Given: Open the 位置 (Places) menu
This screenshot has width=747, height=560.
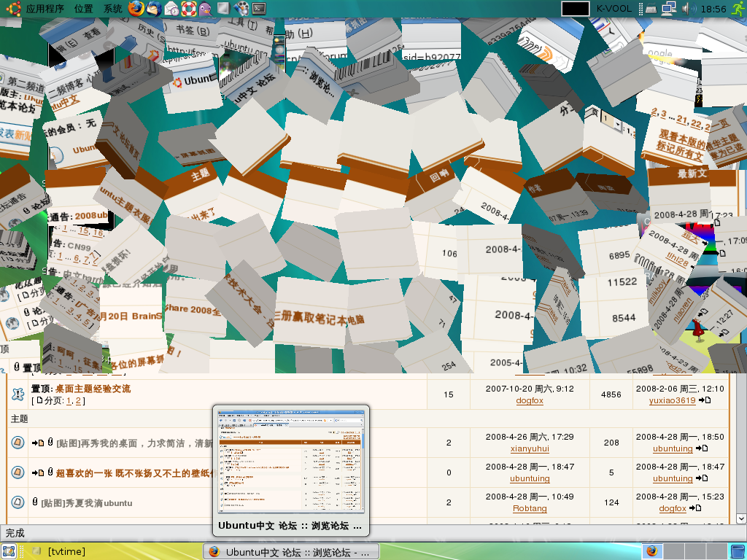Looking at the screenshot, I should click(x=83, y=9).
